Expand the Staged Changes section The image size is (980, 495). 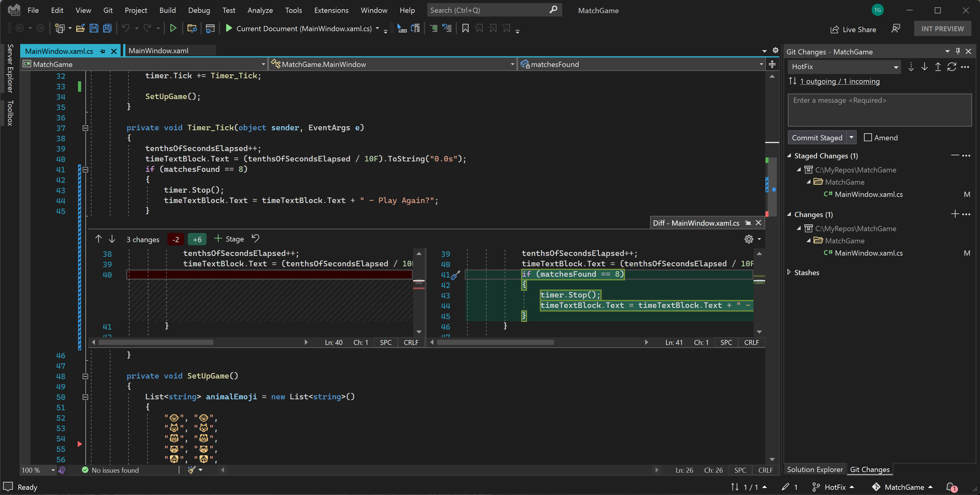coord(791,155)
